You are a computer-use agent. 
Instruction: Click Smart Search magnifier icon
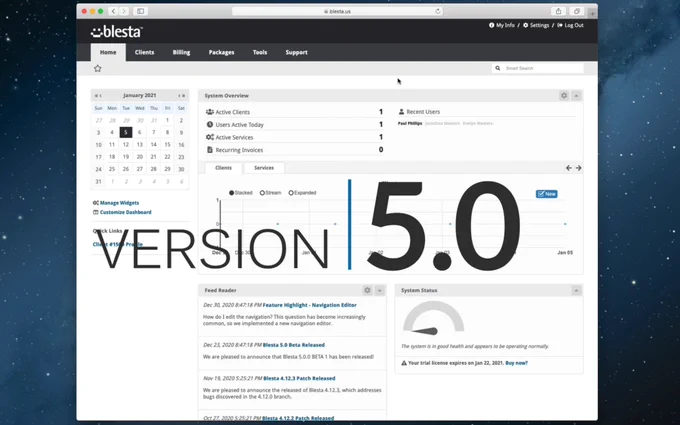coord(498,68)
